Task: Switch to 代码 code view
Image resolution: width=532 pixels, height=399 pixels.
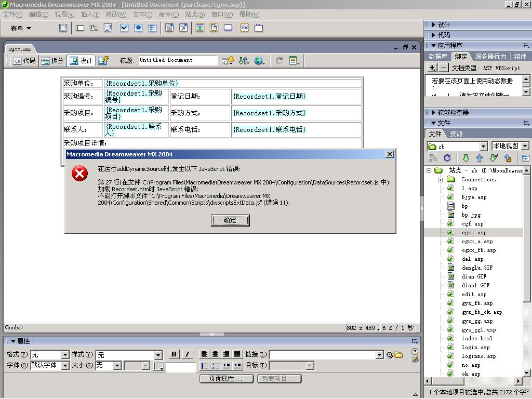Action: pyautogui.click(x=24, y=61)
